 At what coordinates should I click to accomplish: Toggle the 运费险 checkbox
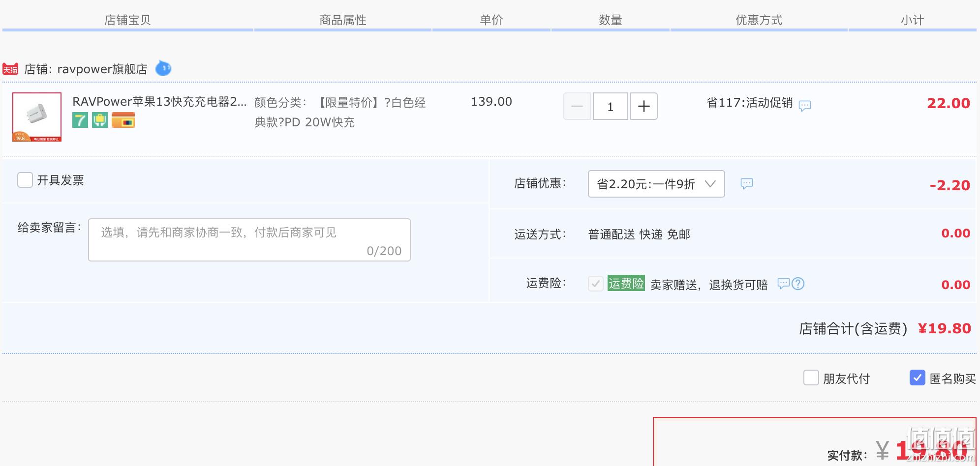click(x=596, y=284)
